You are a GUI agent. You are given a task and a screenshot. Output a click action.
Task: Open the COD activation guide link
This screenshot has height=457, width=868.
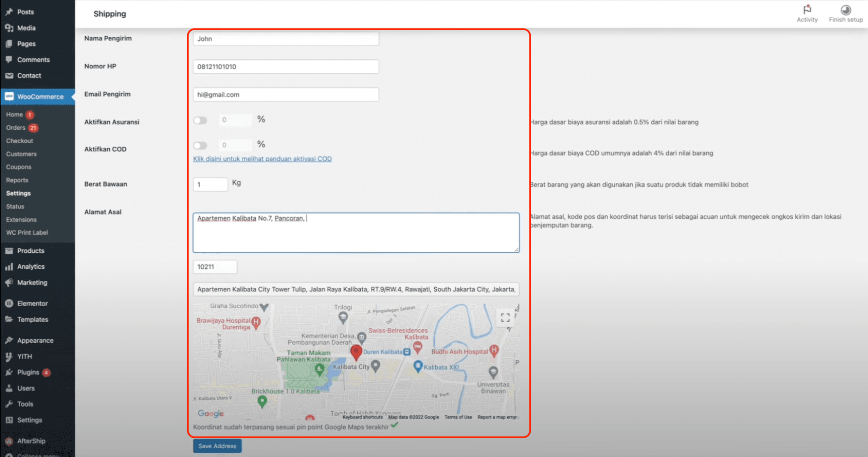pos(262,159)
